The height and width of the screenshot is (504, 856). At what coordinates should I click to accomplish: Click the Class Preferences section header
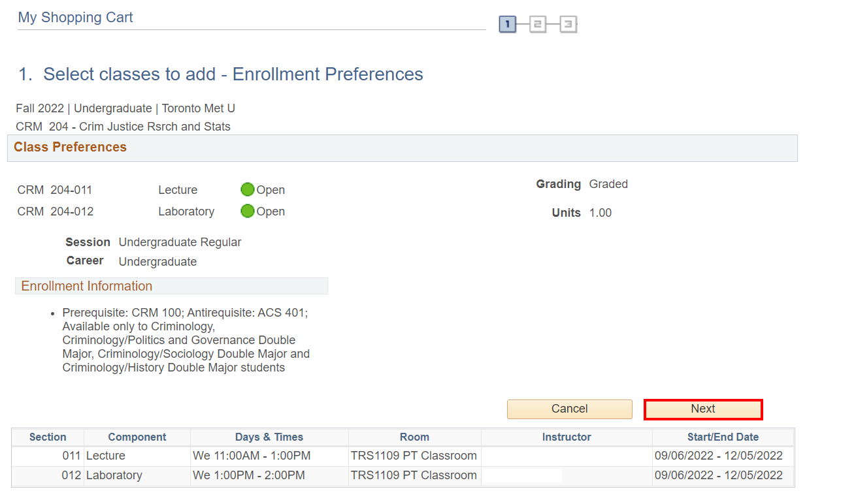pyautogui.click(x=70, y=148)
